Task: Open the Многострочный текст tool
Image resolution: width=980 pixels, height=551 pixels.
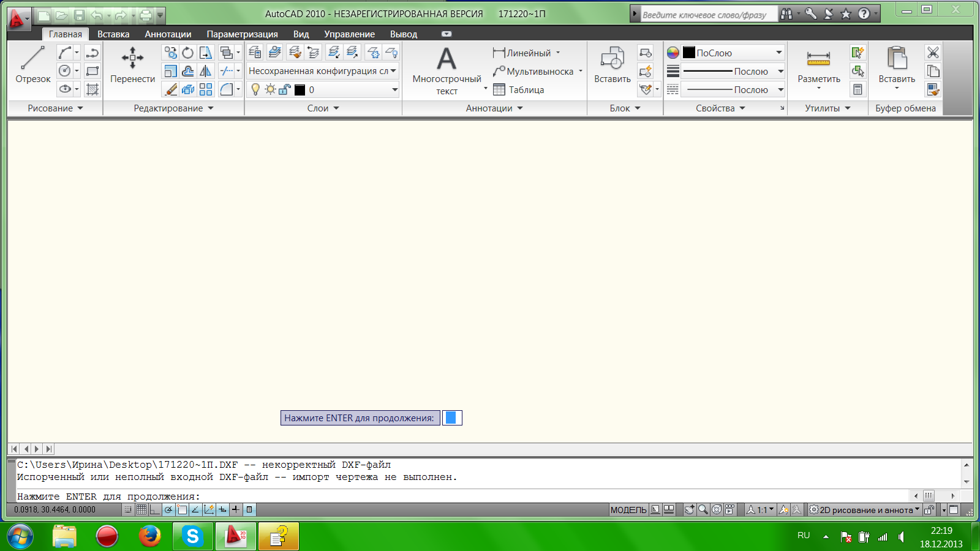Action: (x=447, y=70)
